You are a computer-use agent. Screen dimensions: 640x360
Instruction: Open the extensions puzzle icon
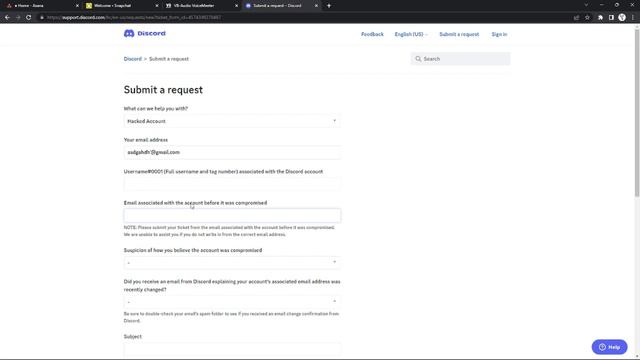[600, 18]
